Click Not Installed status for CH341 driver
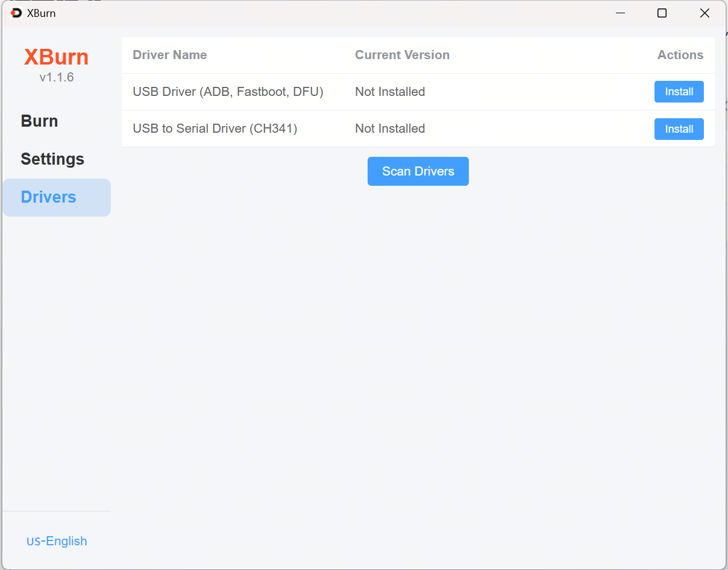Screen dimensions: 728x570 click(x=390, y=128)
